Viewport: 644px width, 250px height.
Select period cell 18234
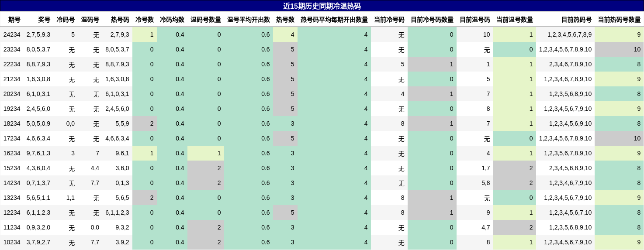[12, 123]
